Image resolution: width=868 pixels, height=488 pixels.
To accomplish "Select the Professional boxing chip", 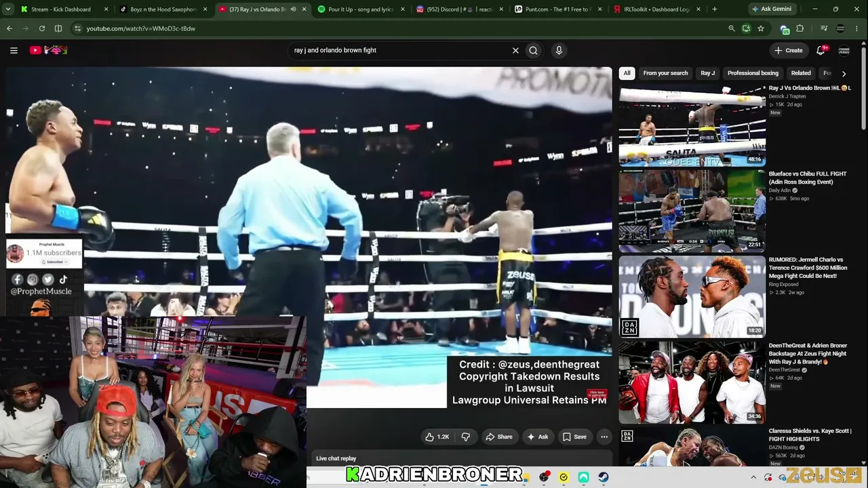I will point(753,73).
